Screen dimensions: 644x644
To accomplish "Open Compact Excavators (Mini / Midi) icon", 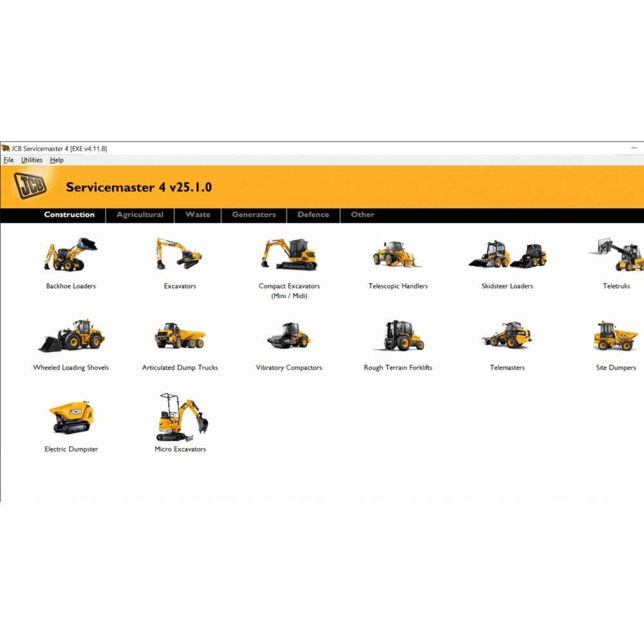I will coord(290,254).
